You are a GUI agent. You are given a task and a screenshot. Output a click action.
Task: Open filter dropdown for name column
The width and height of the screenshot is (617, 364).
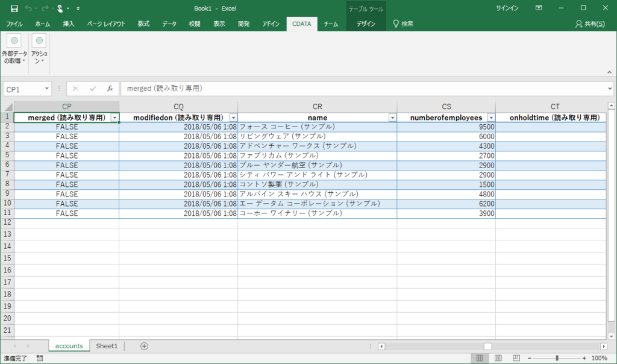click(392, 118)
